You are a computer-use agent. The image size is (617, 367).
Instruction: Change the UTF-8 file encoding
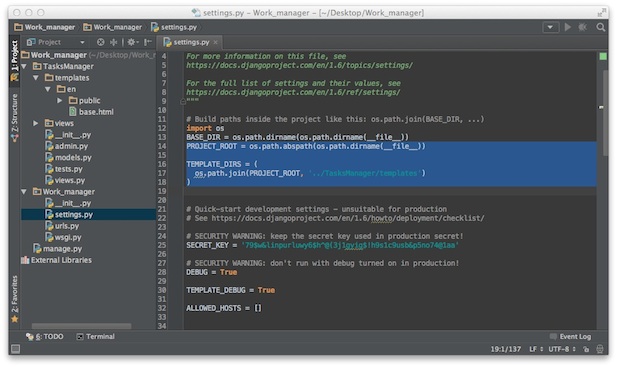click(x=562, y=349)
